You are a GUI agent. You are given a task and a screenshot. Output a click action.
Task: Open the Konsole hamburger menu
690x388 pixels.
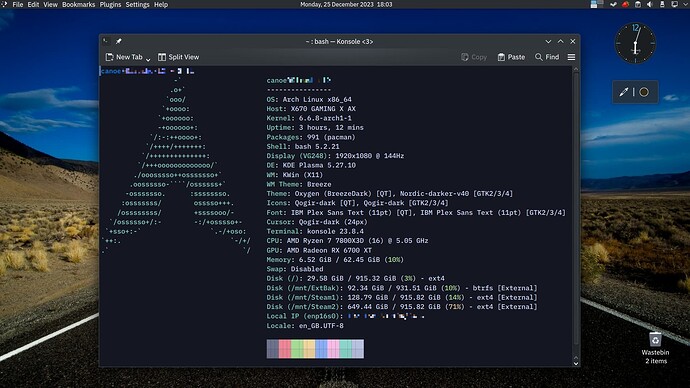(x=571, y=57)
